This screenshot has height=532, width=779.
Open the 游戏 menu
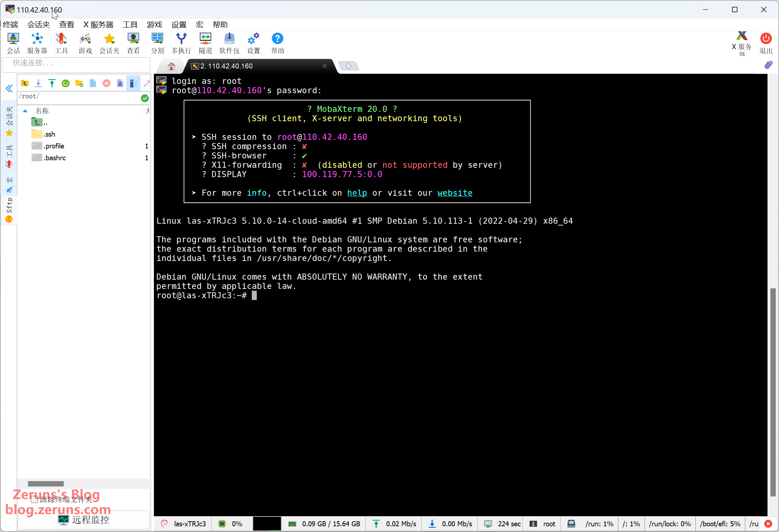155,25
